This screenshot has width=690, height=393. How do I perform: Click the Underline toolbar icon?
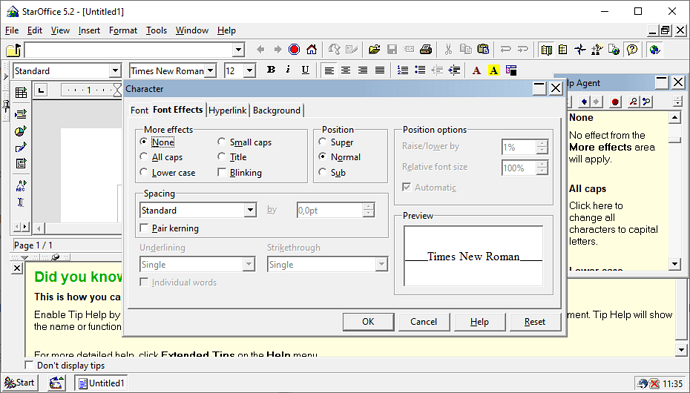[305, 70]
